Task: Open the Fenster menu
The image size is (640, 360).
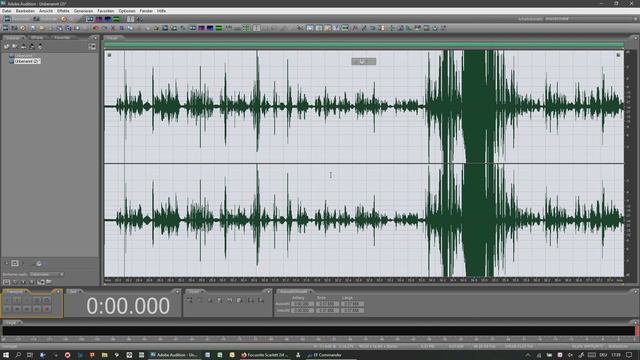Action: 146,11
